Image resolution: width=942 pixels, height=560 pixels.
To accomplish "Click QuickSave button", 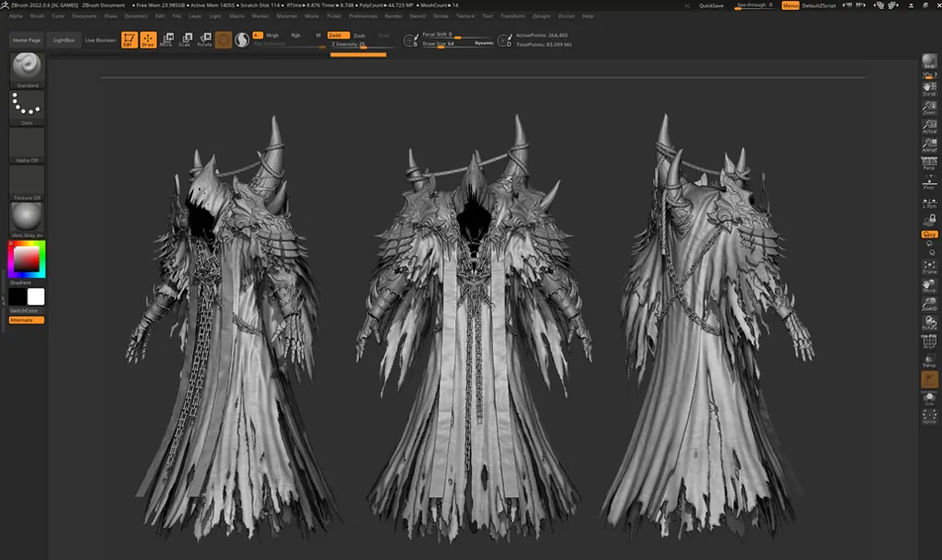I will click(711, 6).
